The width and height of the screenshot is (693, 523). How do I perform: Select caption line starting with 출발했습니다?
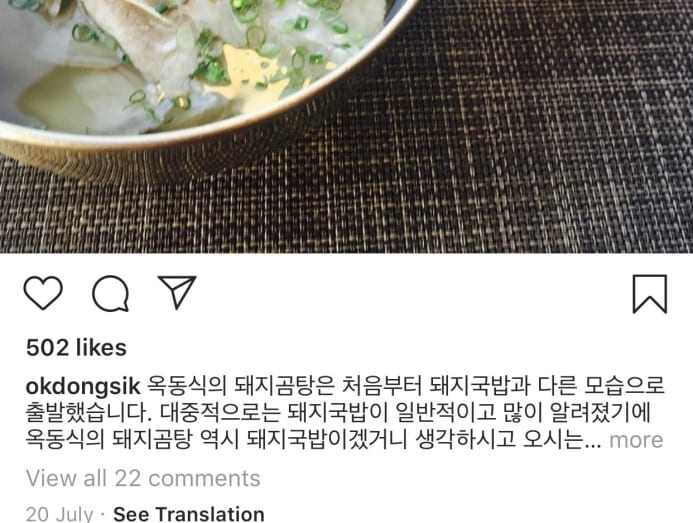338,413
